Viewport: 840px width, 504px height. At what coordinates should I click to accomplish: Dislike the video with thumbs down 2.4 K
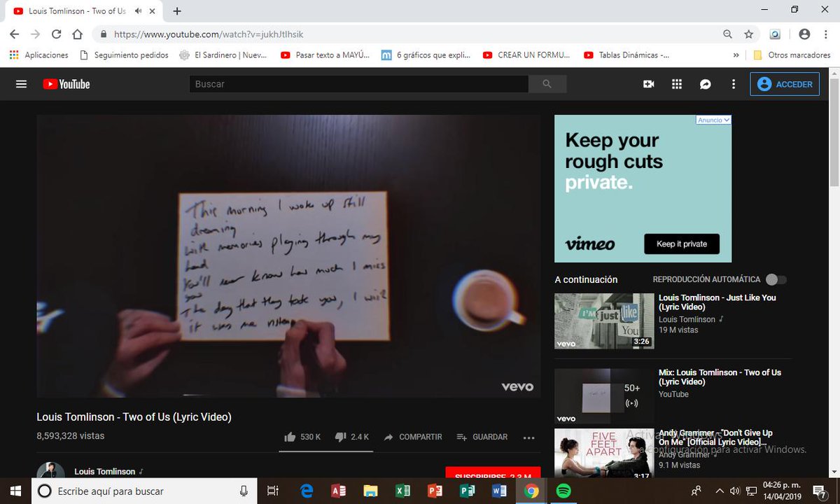click(351, 437)
